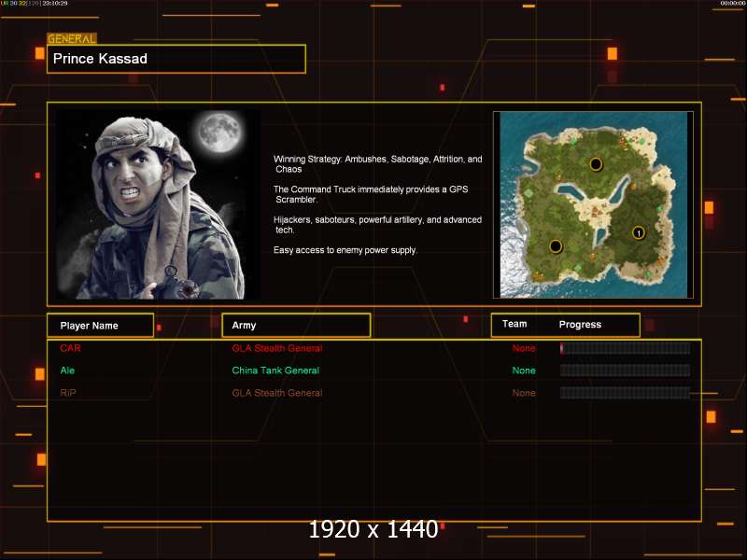747x560 pixels.
Task: Click the Winning Strategy description line
Action: point(378,164)
